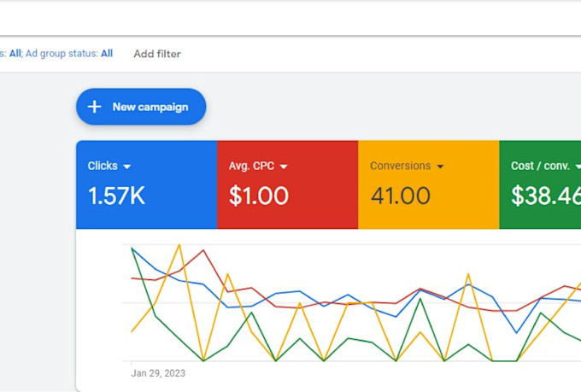Select the red Avg. CPC card value $1.00

point(259,196)
